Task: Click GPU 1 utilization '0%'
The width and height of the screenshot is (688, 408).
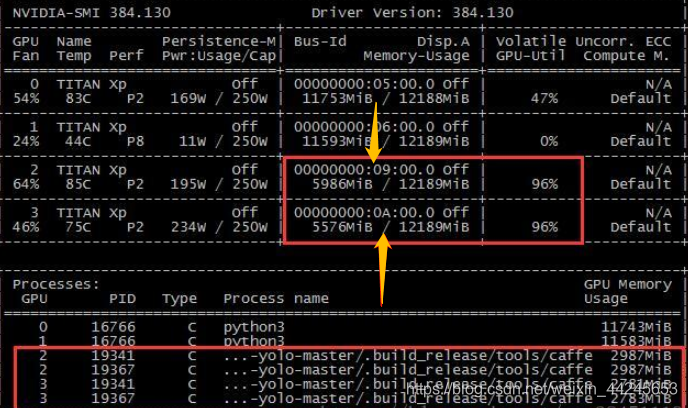Action: point(548,141)
